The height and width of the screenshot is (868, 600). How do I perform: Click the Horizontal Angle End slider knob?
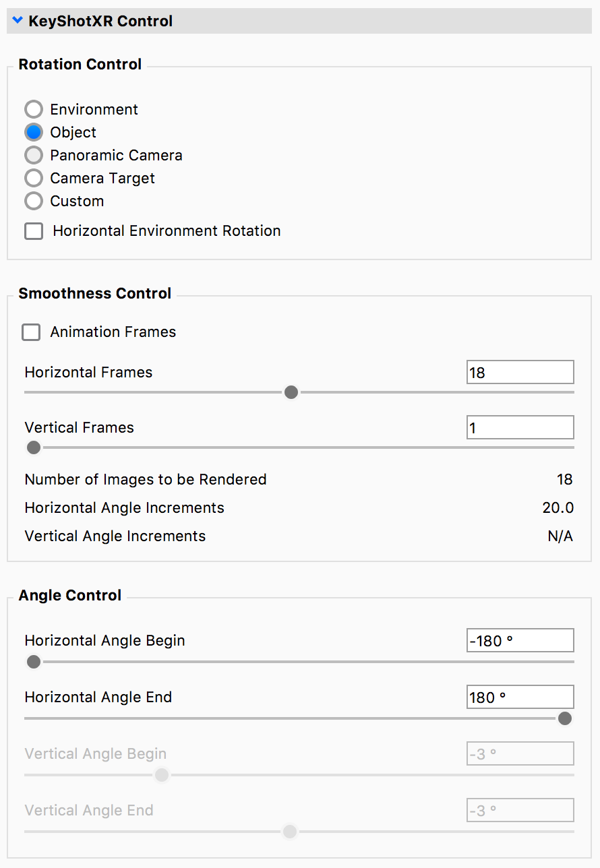[564, 718]
